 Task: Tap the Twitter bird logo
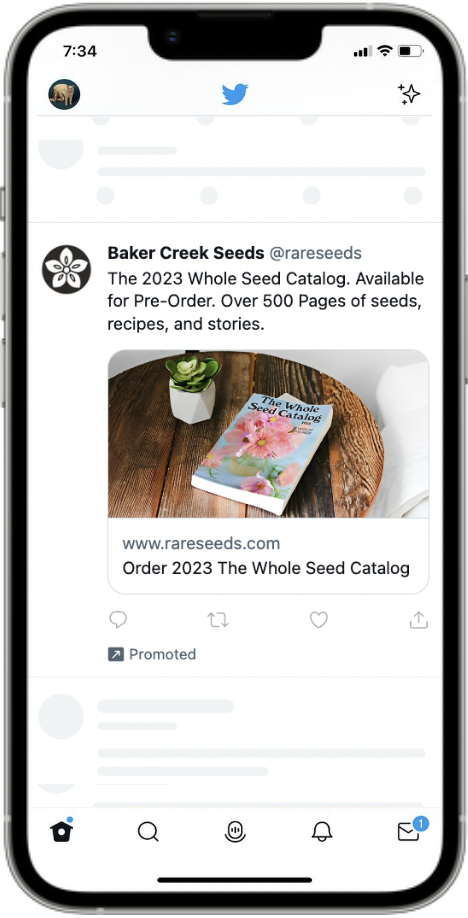pyautogui.click(x=235, y=94)
